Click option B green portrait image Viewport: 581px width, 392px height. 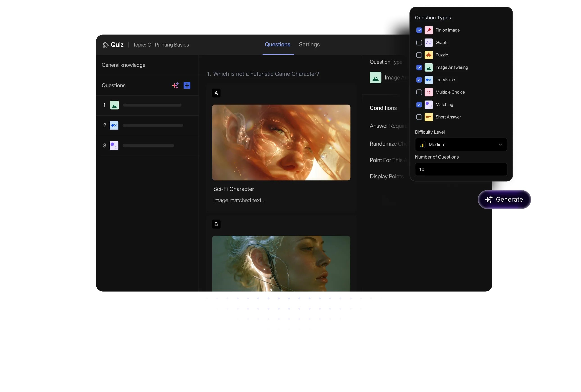coord(281,264)
